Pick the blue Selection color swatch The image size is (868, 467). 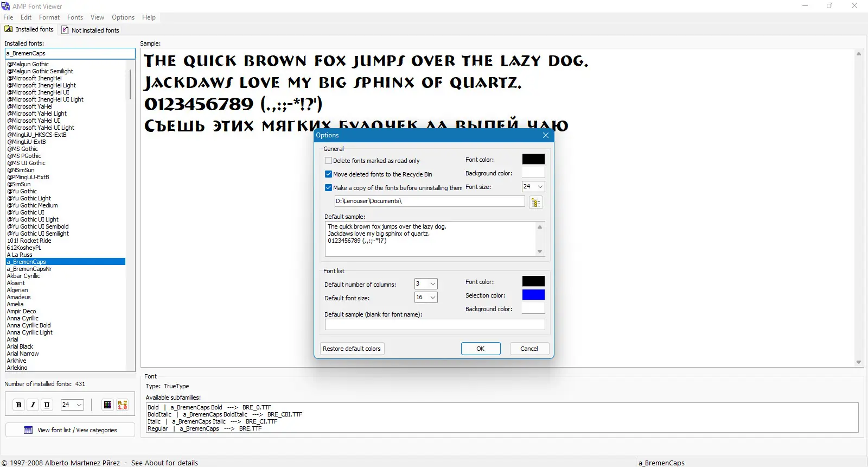point(533,295)
